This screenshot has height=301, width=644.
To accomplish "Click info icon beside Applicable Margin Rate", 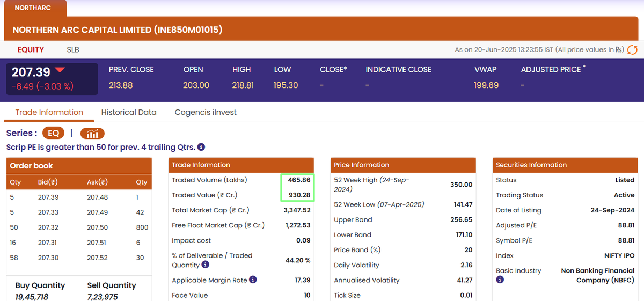I will tap(253, 280).
